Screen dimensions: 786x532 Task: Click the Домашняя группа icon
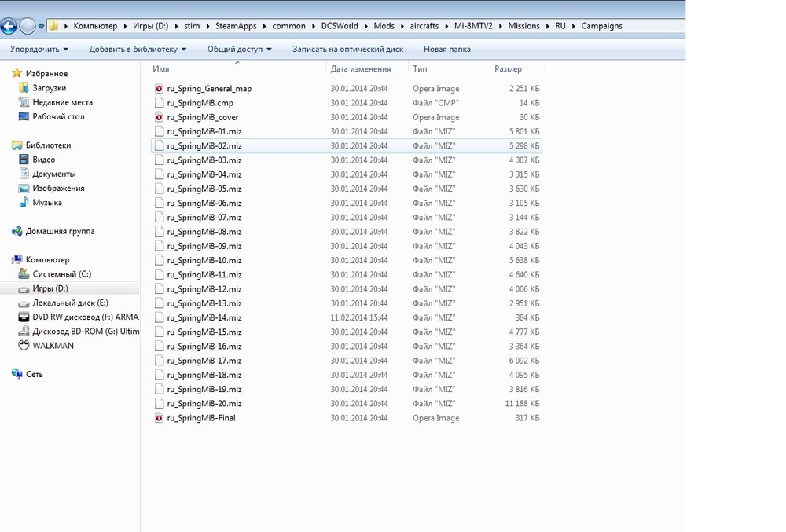17,231
